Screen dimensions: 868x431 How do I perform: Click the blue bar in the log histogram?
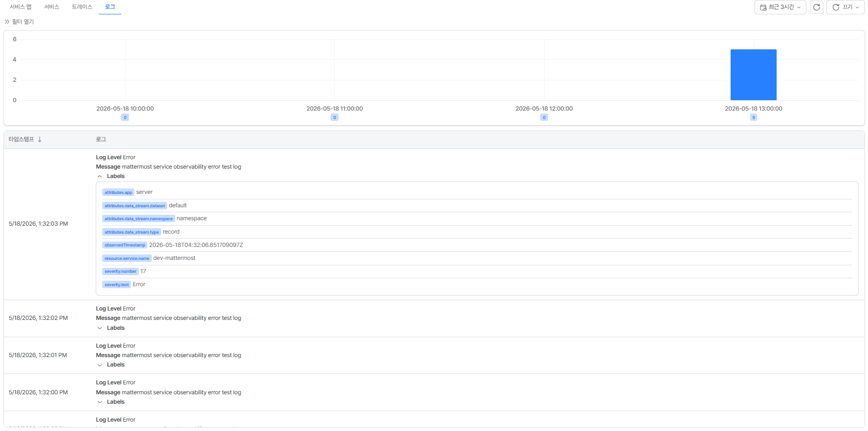click(x=753, y=75)
